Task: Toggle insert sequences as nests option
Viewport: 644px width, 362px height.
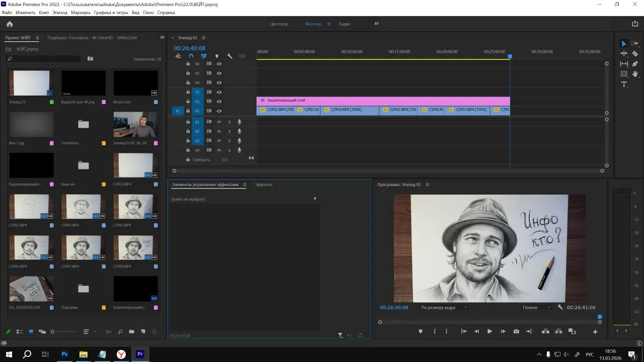Action: (x=178, y=56)
